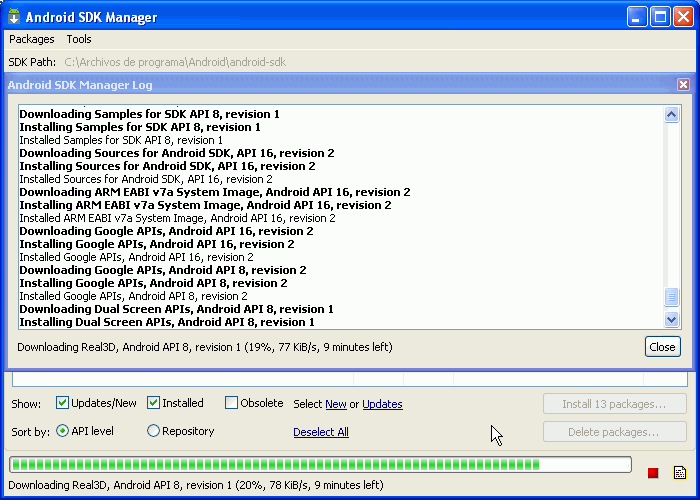The width and height of the screenshot is (700, 500).
Task: Click the log scrollbar thumb
Action: (x=671, y=297)
